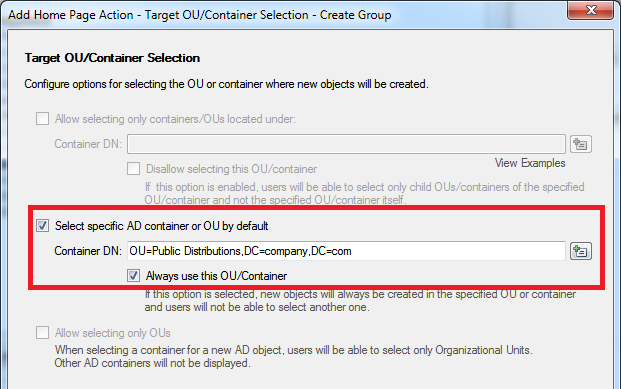621x389 pixels.
Task: Click the greyed 'If this option is enabled' hint text
Action: coord(364,193)
